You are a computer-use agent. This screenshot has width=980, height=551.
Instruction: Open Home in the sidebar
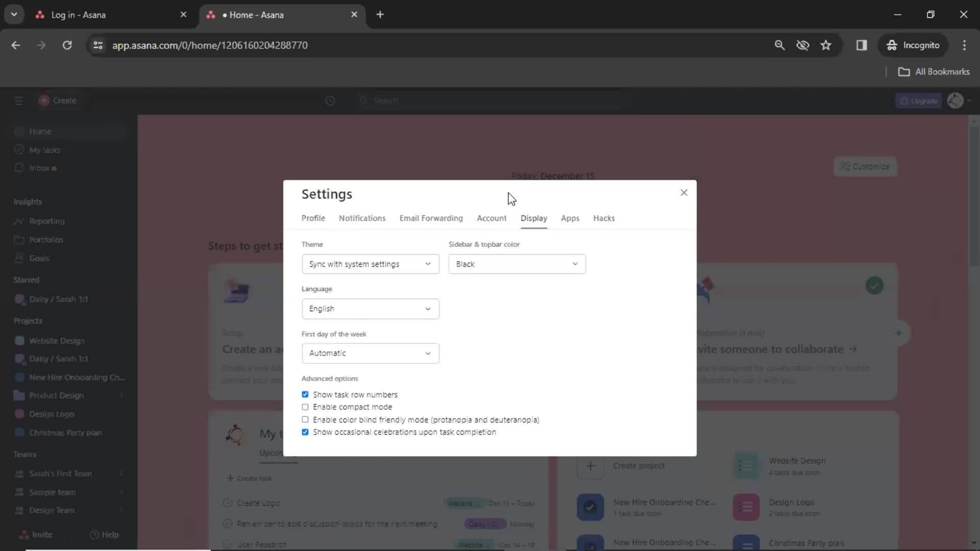(40, 131)
